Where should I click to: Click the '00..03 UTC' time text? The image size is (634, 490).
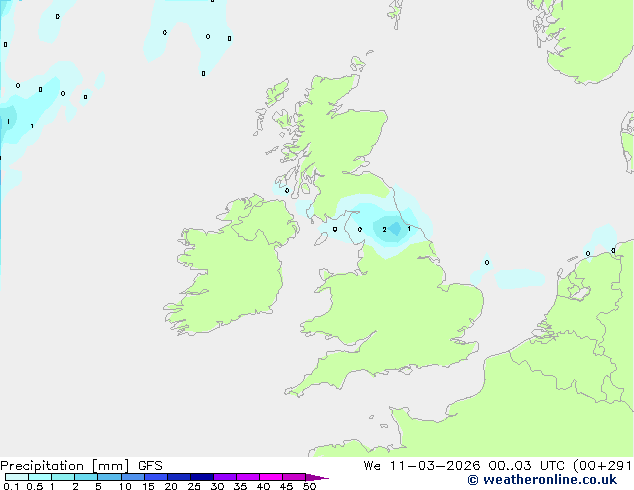pyautogui.click(x=526, y=466)
